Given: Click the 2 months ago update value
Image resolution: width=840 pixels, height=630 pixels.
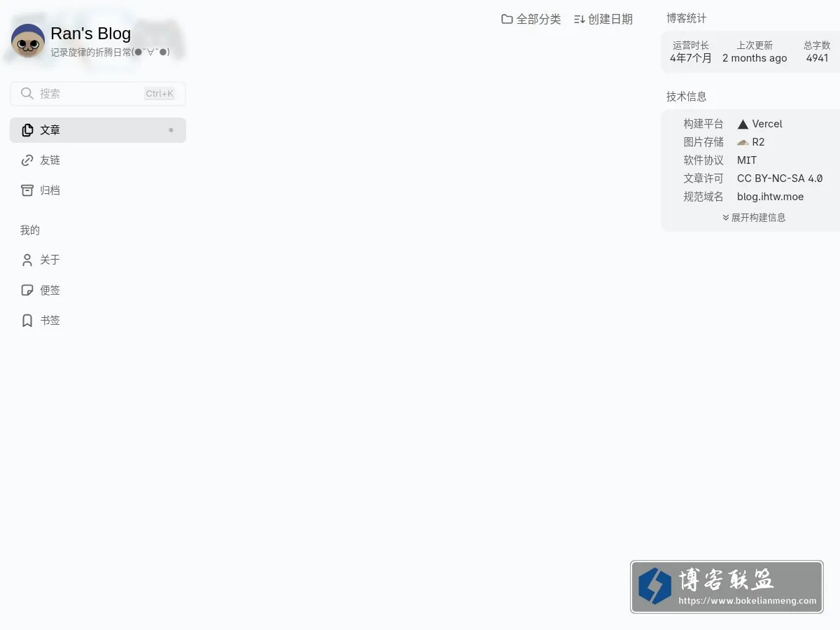Looking at the screenshot, I should click(x=755, y=58).
